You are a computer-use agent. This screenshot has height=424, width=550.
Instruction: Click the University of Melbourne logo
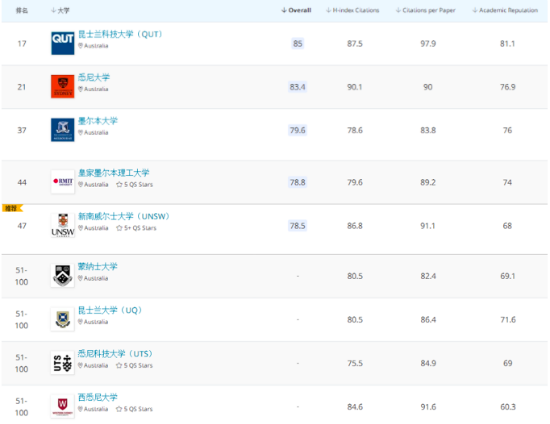click(62, 130)
